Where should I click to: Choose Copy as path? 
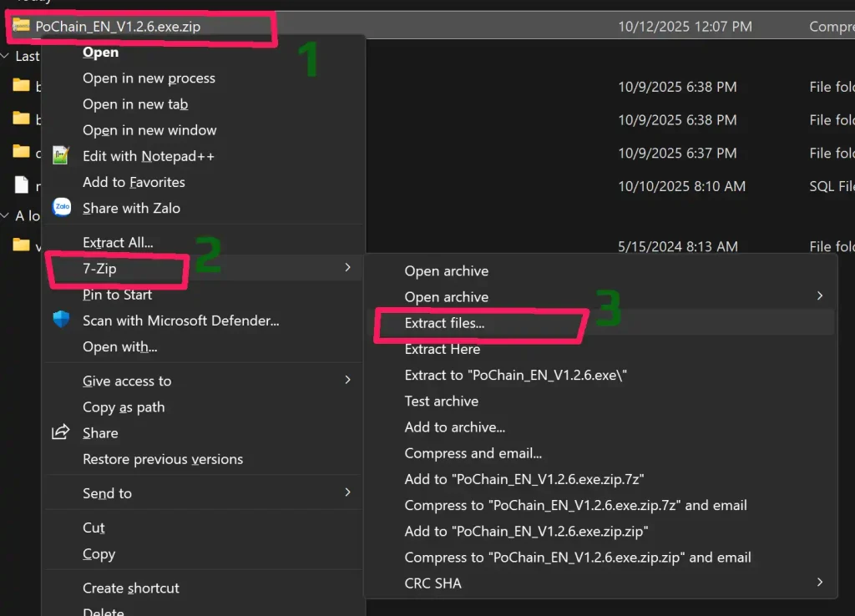(x=124, y=407)
